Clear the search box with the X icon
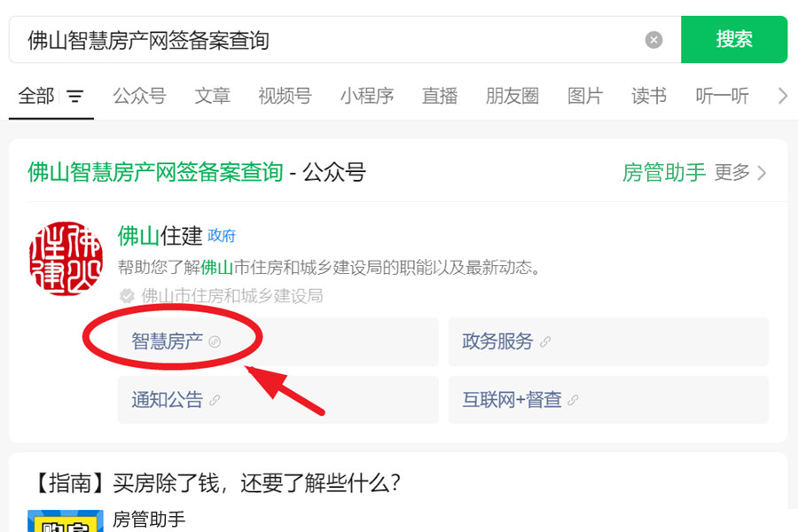 [x=653, y=40]
